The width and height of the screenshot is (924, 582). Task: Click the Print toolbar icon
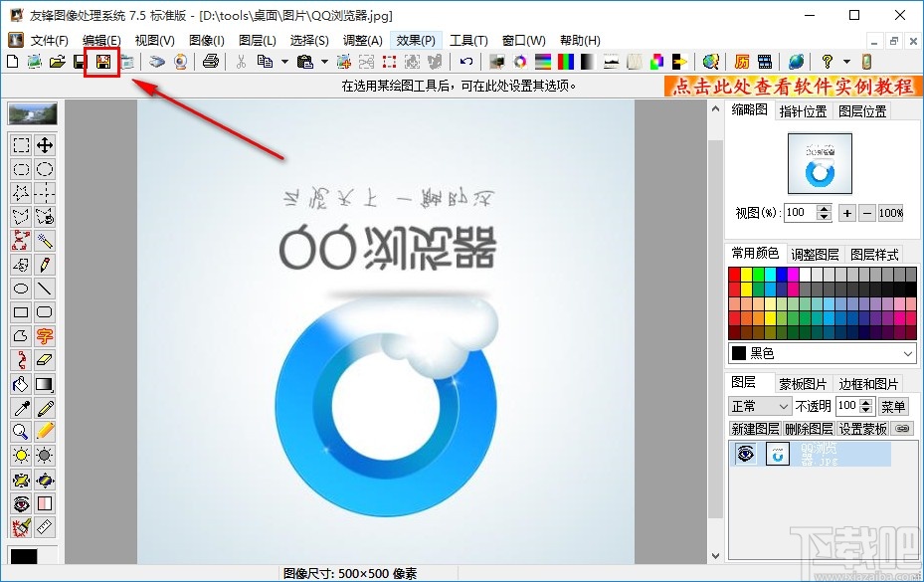tap(211, 62)
